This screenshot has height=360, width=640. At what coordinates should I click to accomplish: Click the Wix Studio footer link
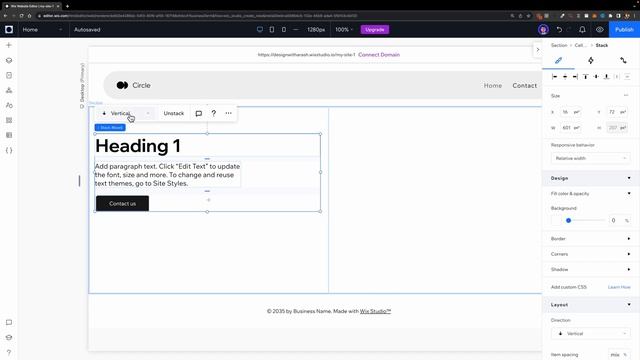click(x=375, y=311)
